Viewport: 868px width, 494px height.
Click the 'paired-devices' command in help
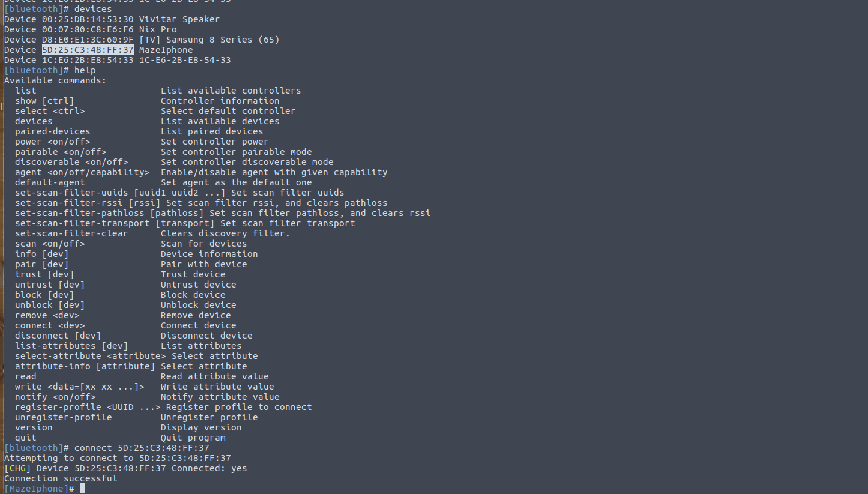point(52,131)
